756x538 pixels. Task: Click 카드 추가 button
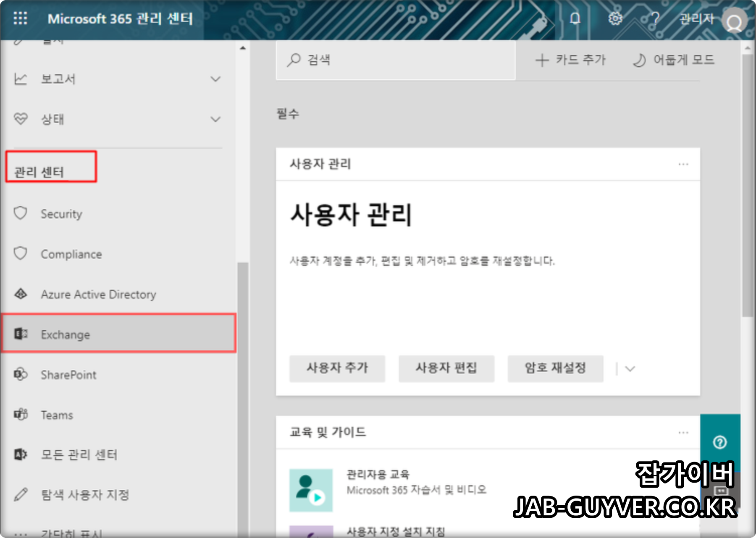tap(570, 60)
